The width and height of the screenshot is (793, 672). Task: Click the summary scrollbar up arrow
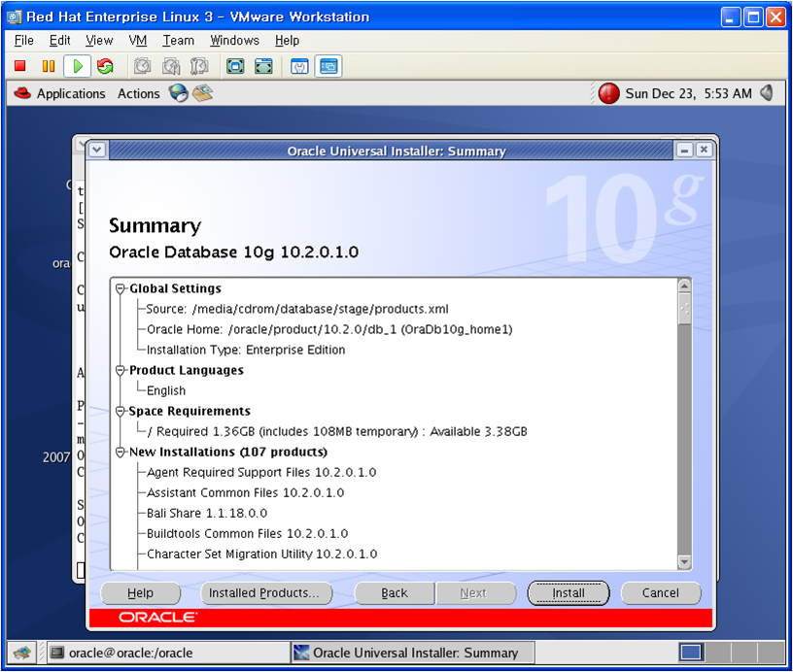pyautogui.click(x=684, y=286)
